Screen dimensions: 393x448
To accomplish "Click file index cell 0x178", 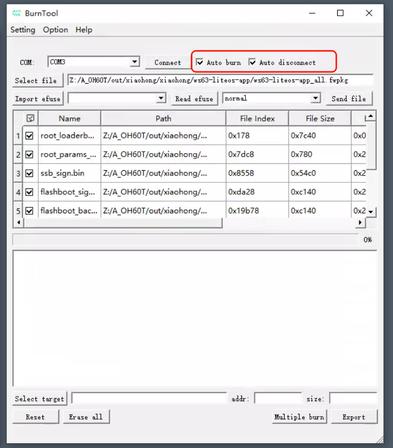I will (257, 136).
